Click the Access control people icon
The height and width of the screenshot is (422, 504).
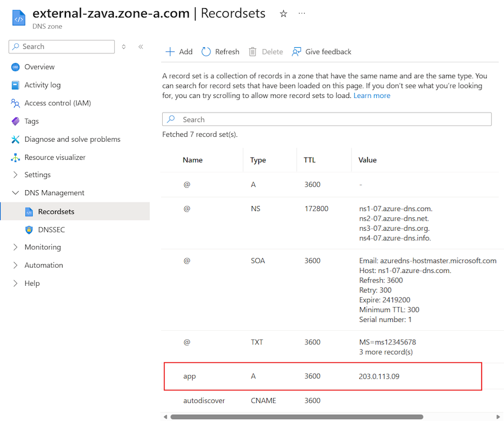tap(15, 103)
